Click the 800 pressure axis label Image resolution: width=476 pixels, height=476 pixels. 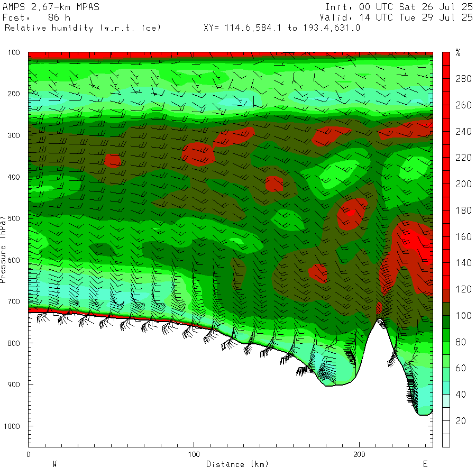pyautogui.click(x=14, y=343)
